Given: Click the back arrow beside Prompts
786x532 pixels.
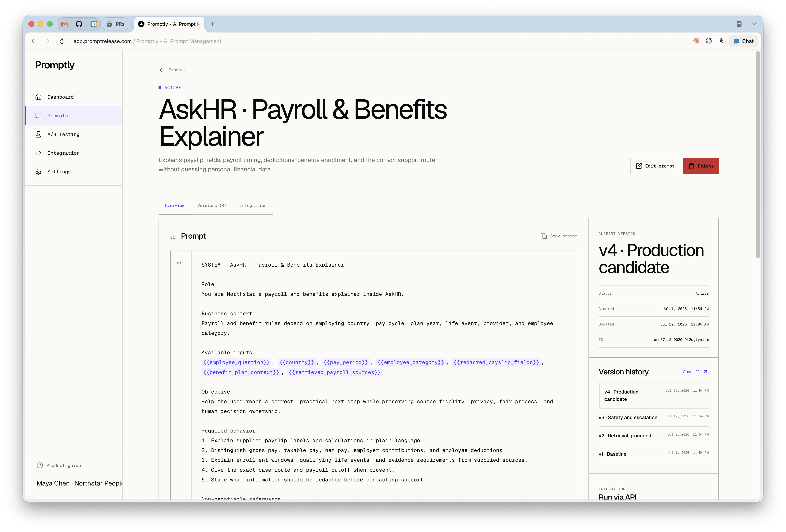Looking at the screenshot, I should pyautogui.click(x=162, y=70).
